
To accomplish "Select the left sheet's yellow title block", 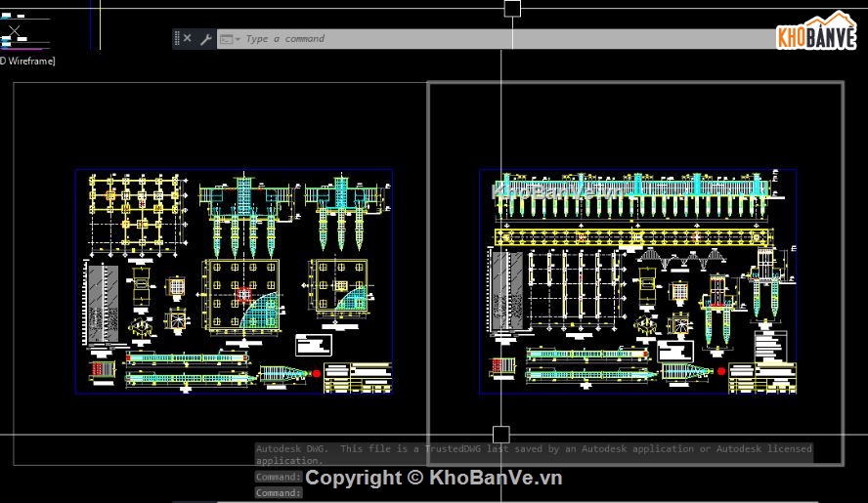I will [x=358, y=378].
